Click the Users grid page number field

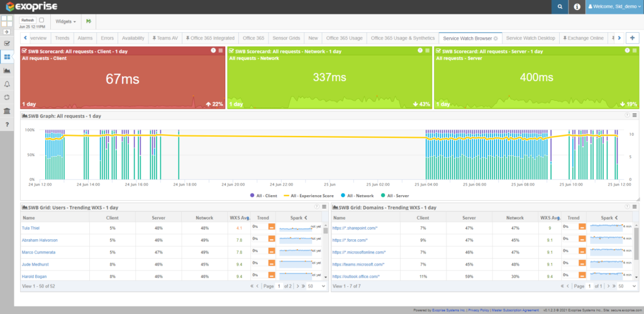(279, 286)
